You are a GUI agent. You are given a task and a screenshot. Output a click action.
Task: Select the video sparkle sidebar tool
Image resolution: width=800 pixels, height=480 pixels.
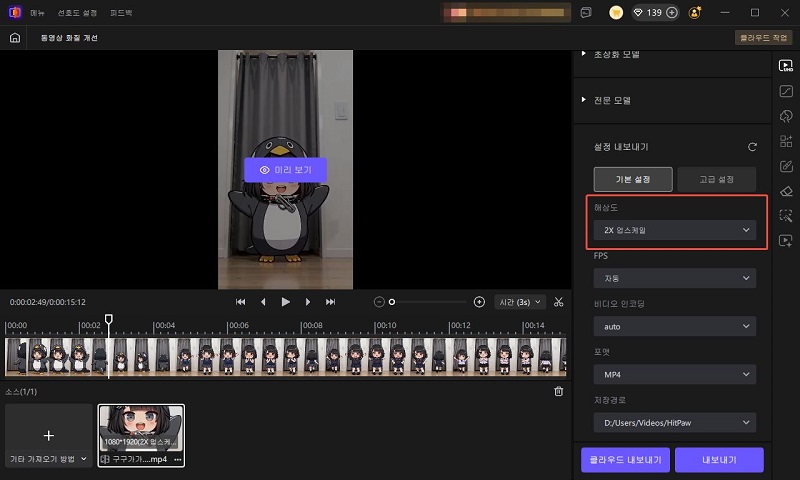[786, 241]
